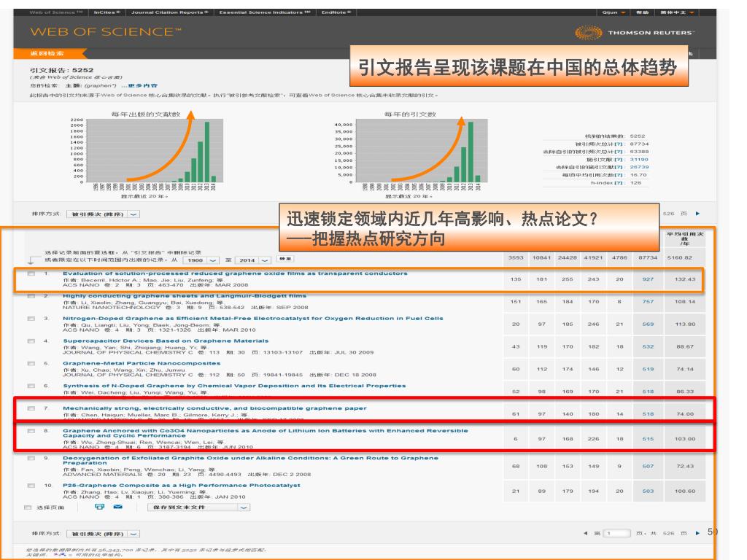Check the box for record 10 P25-Graphene Composite
The width and height of the screenshot is (747, 560).
pos(31,486)
